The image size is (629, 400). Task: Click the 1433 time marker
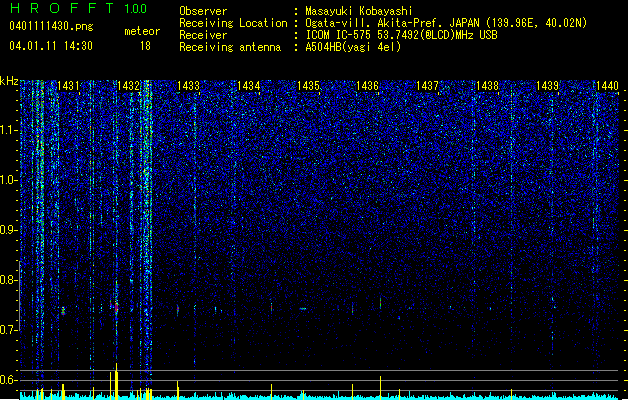(188, 86)
